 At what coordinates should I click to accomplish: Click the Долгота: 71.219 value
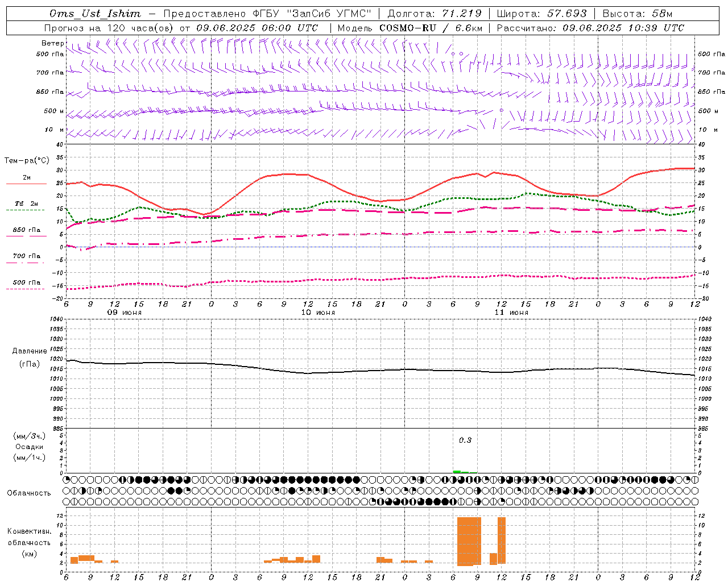tap(435, 14)
